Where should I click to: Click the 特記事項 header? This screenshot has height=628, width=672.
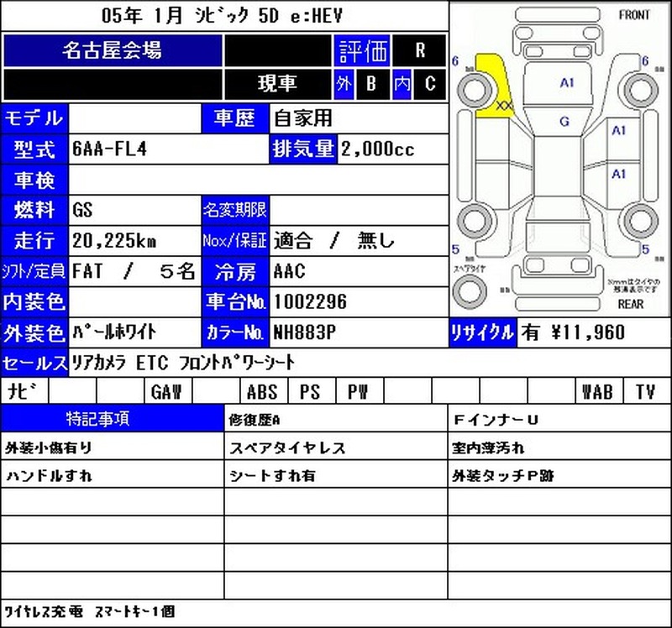(113, 418)
